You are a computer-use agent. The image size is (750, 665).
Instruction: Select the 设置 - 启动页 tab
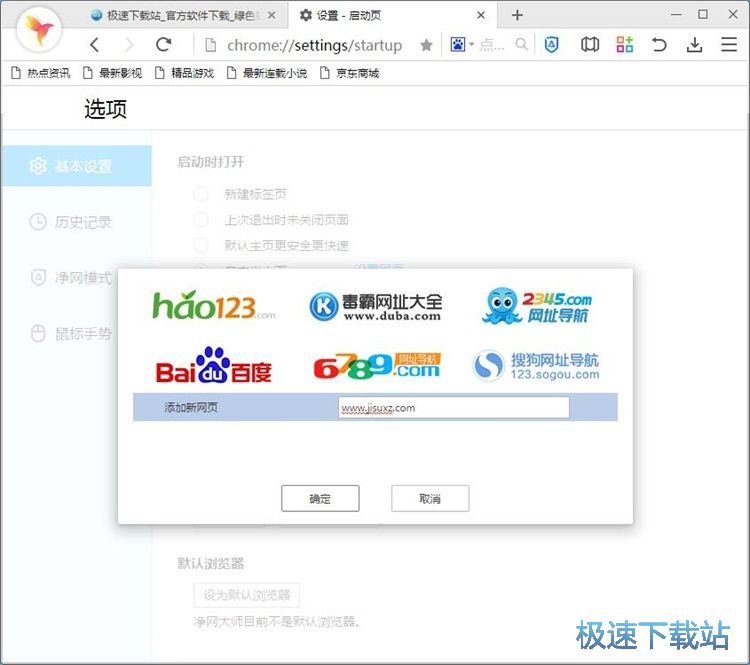(x=392, y=15)
